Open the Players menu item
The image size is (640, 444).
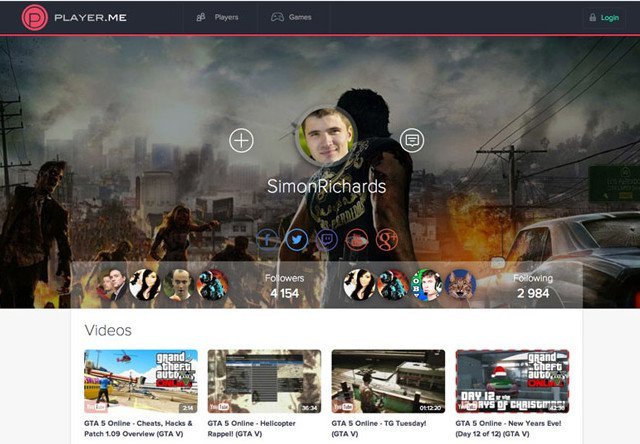[217, 17]
